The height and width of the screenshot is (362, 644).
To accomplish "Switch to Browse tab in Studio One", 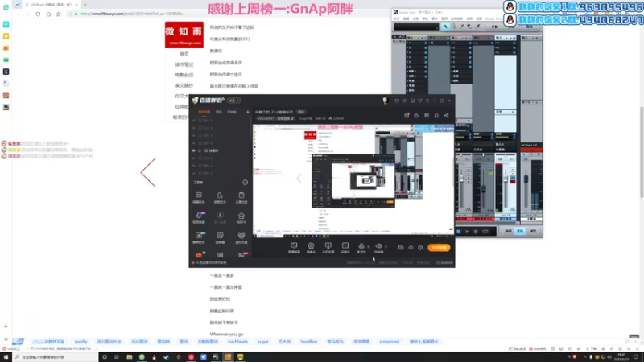I will (x=533, y=231).
